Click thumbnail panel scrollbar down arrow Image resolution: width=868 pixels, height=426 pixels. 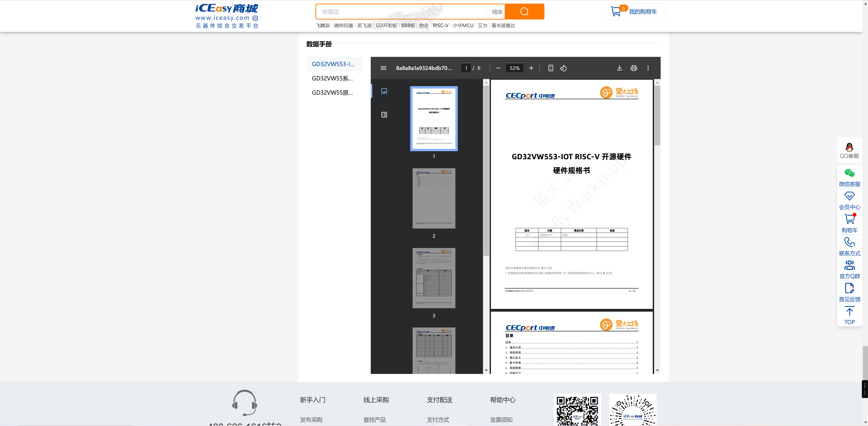pyautogui.click(x=486, y=370)
